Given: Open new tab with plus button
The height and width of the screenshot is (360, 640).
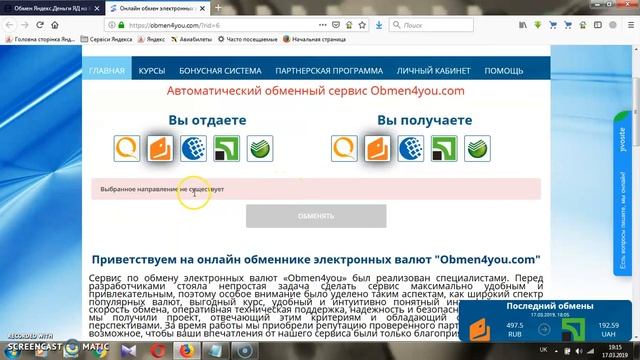Looking at the screenshot, I should click(x=218, y=8).
